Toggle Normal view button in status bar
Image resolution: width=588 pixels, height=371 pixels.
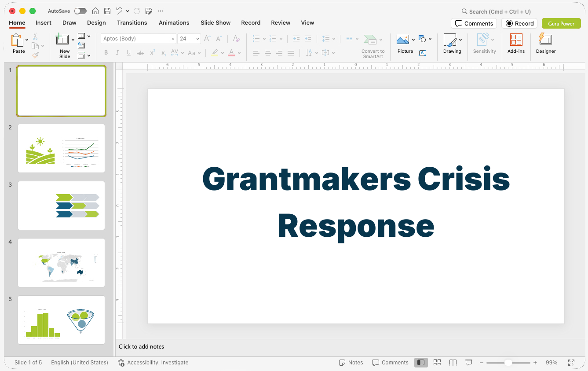421,363
